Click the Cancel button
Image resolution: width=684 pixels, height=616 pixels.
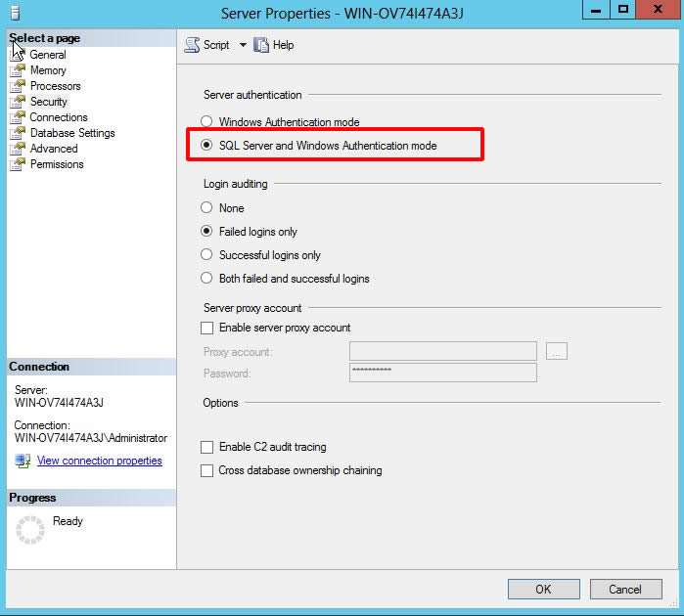625,590
